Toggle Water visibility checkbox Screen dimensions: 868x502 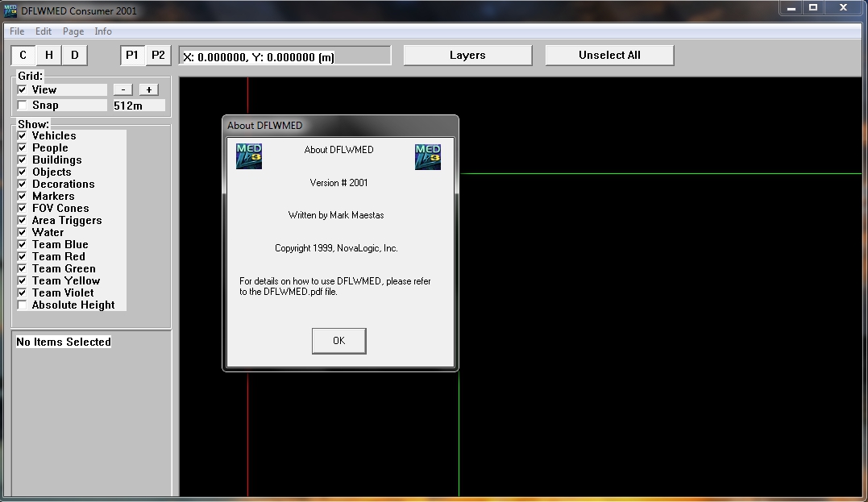(x=22, y=232)
